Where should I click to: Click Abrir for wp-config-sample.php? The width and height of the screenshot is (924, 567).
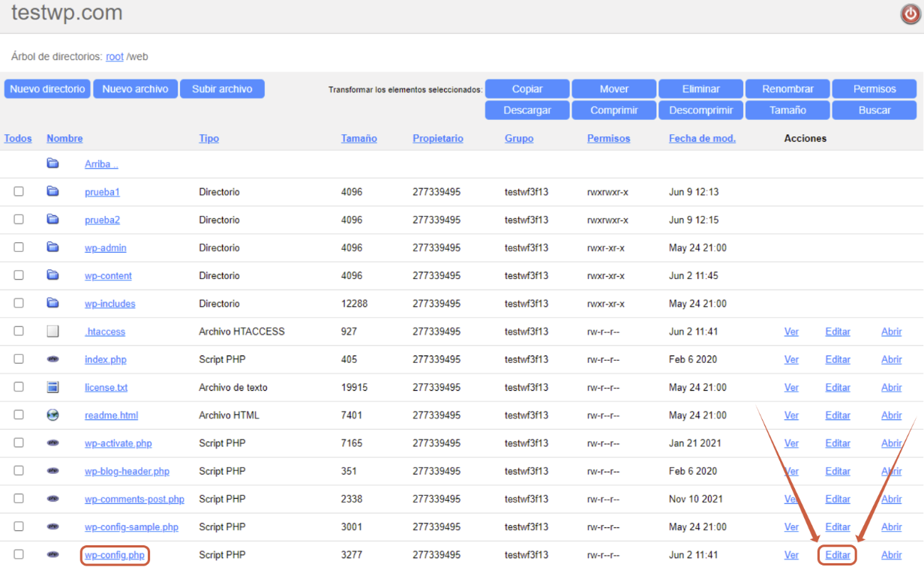point(892,527)
